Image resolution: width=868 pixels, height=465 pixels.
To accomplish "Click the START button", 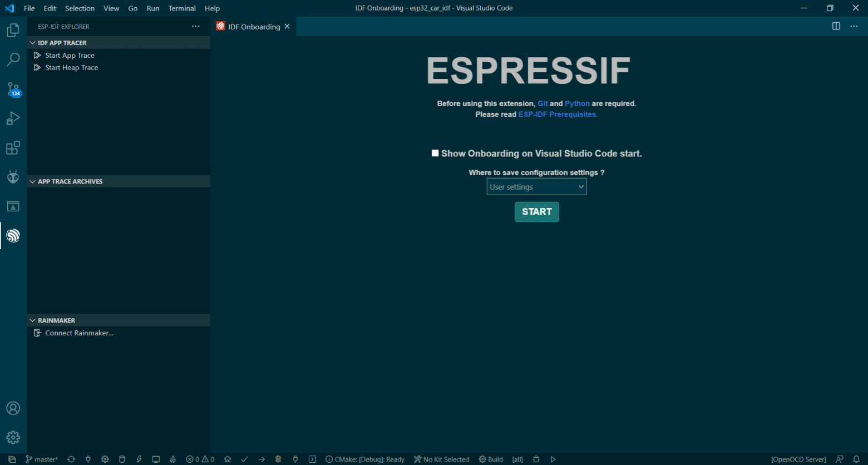I will pyautogui.click(x=536, y=212).
